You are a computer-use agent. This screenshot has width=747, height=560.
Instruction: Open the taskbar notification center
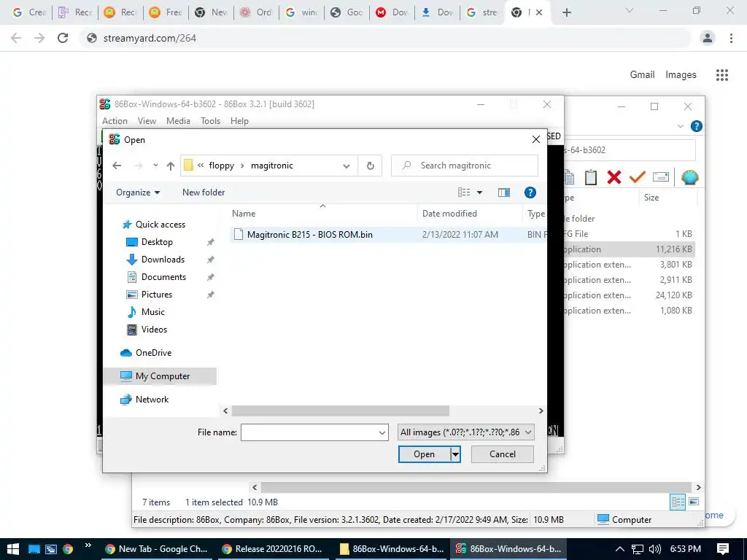(723, 549)
